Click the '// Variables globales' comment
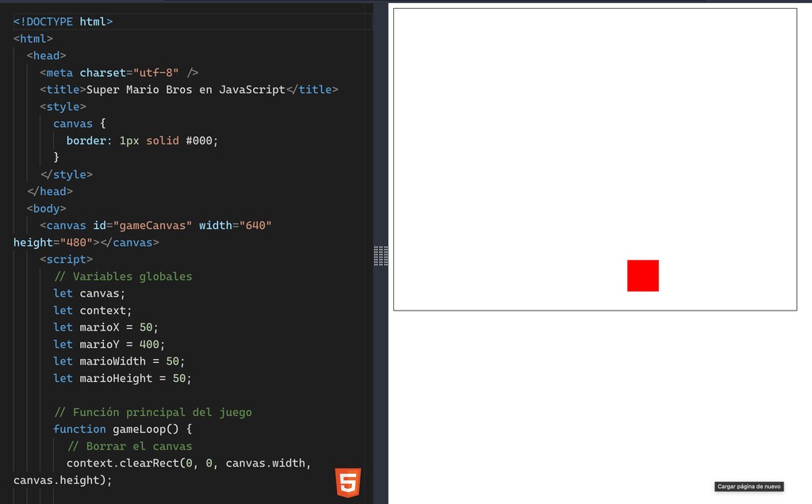812x504 pixels. tap(123, 277)
